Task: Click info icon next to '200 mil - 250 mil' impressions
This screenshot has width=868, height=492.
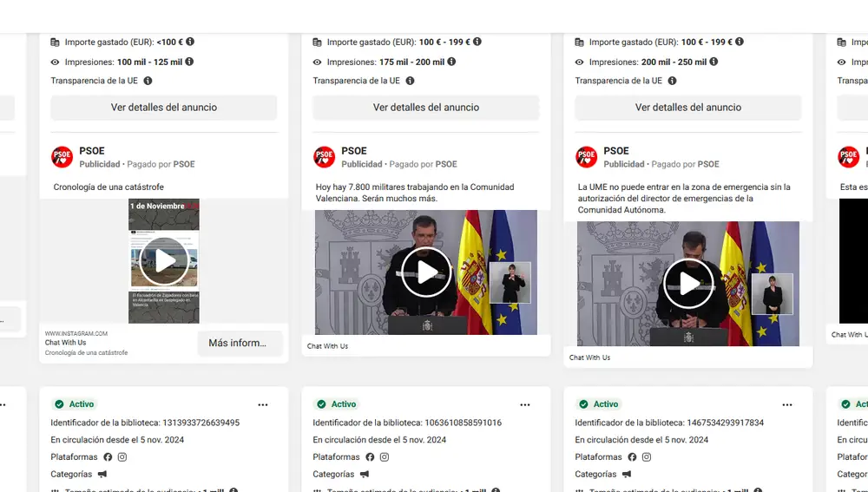Action: point(713,62)
